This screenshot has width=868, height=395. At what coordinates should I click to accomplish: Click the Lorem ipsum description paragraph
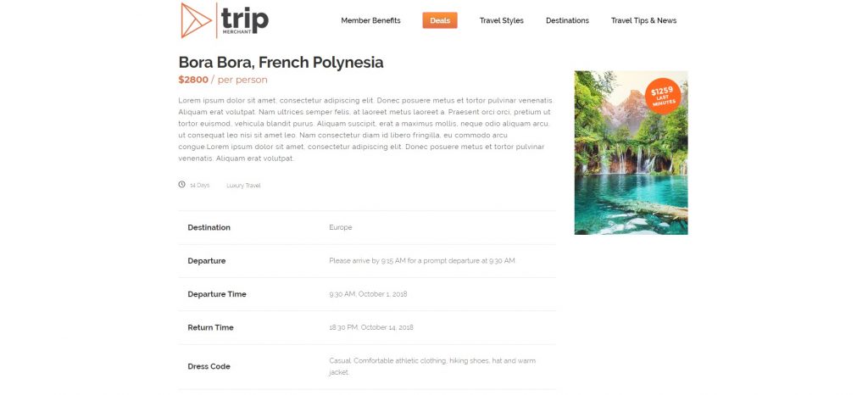click(366, 130)
